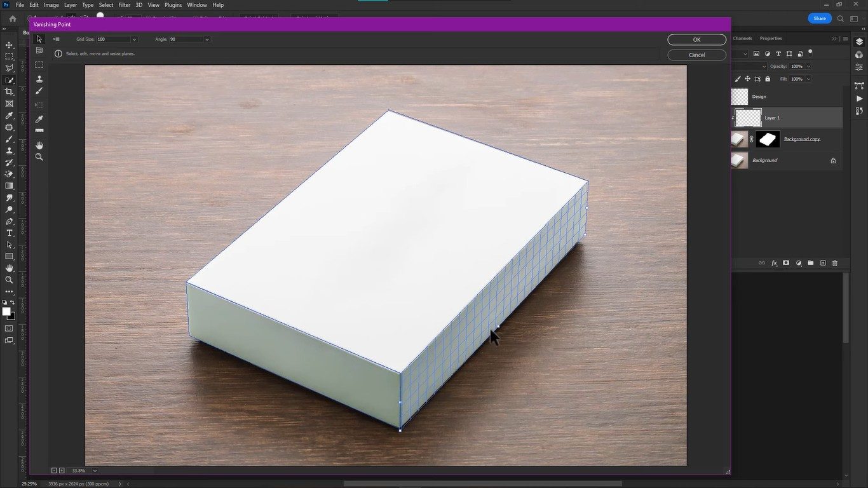The height and width of the screenshot is (488, 868).
Task: Open the Filter menu
Action: tap(124, 5)
